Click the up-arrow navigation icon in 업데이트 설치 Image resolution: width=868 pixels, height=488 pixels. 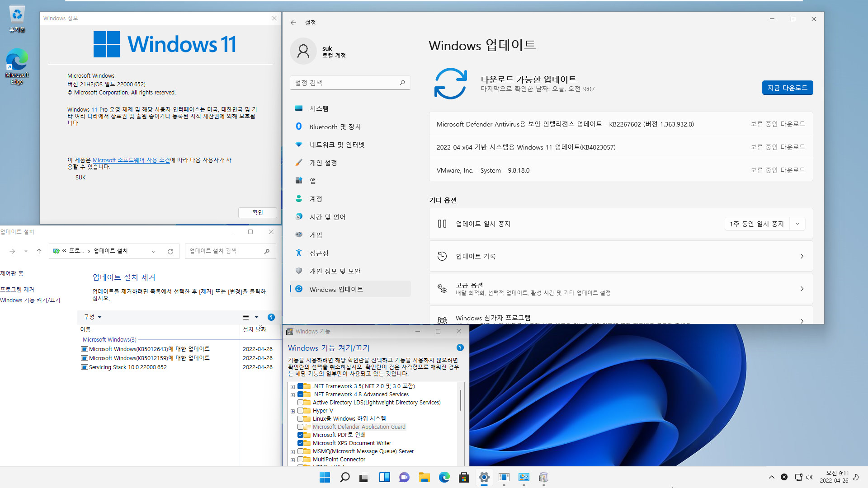pos(39,251)
